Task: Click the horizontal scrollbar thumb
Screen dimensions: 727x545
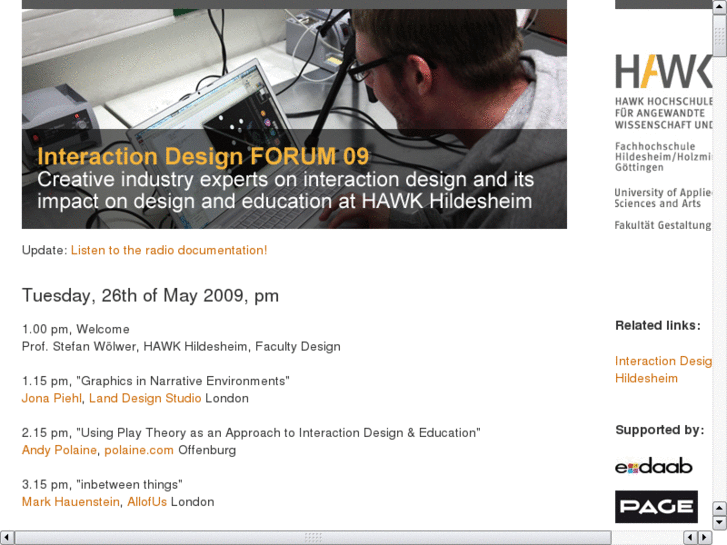Action: 313,538
